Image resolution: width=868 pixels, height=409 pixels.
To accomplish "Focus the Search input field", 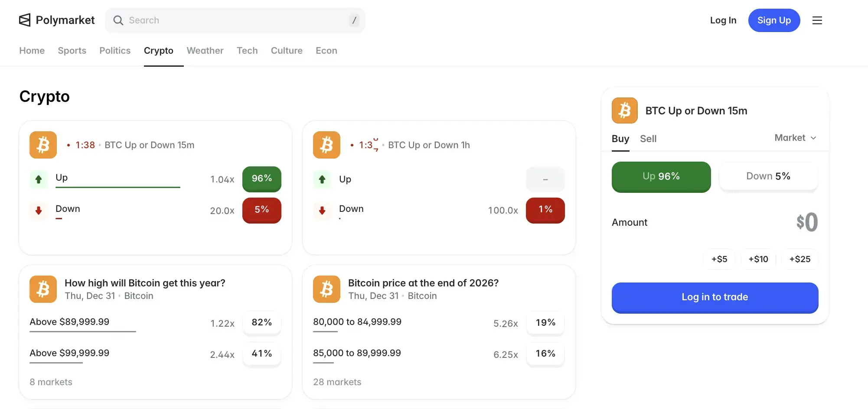I will pyautogui.click(x=235, y=20).
